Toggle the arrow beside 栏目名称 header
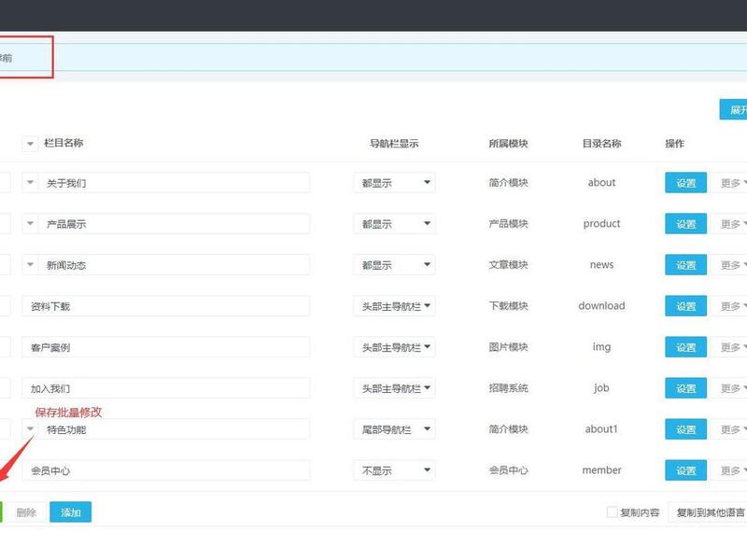The width and height of the screenshot is (747, 560). (x=30, y=144)
